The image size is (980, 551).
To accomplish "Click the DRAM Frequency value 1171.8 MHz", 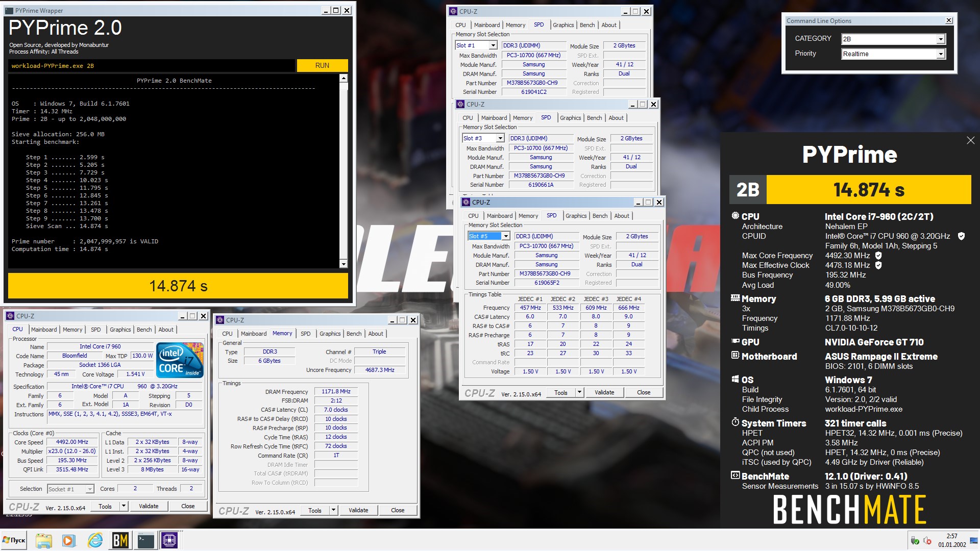I will (x=336, y=392).
